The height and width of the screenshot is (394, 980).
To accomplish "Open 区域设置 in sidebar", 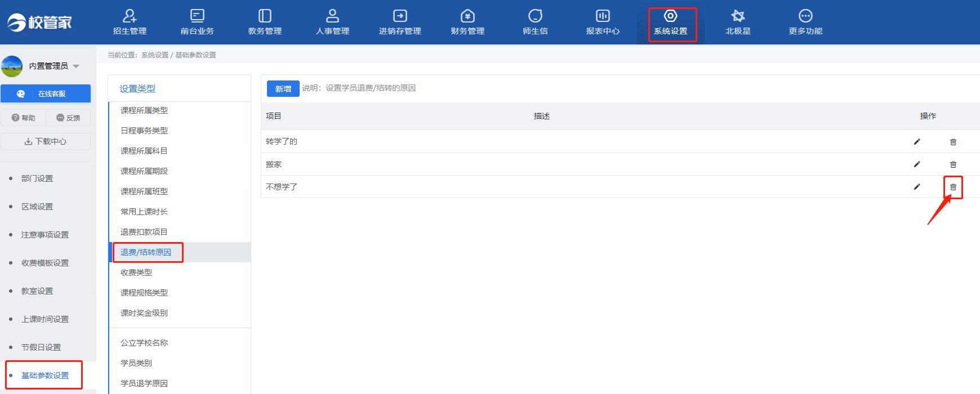I will click(x=37, y=207).
